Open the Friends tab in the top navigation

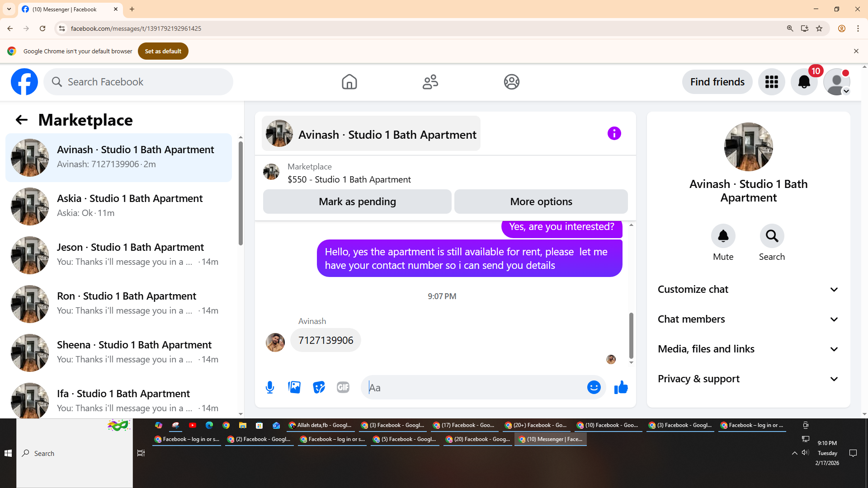430,82
